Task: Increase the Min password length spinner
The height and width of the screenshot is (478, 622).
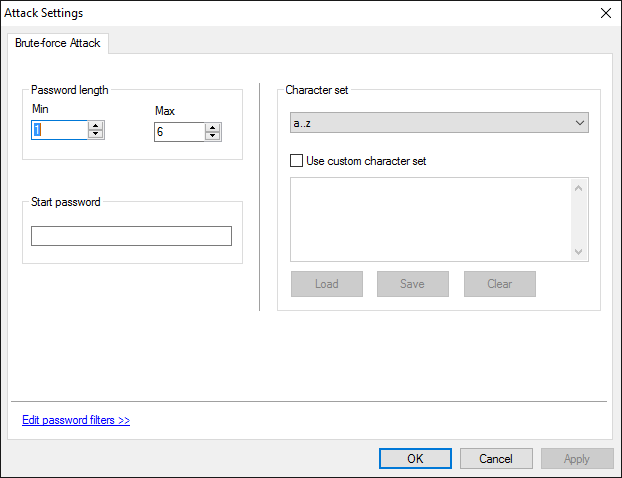Action: [x=96, y=126]
